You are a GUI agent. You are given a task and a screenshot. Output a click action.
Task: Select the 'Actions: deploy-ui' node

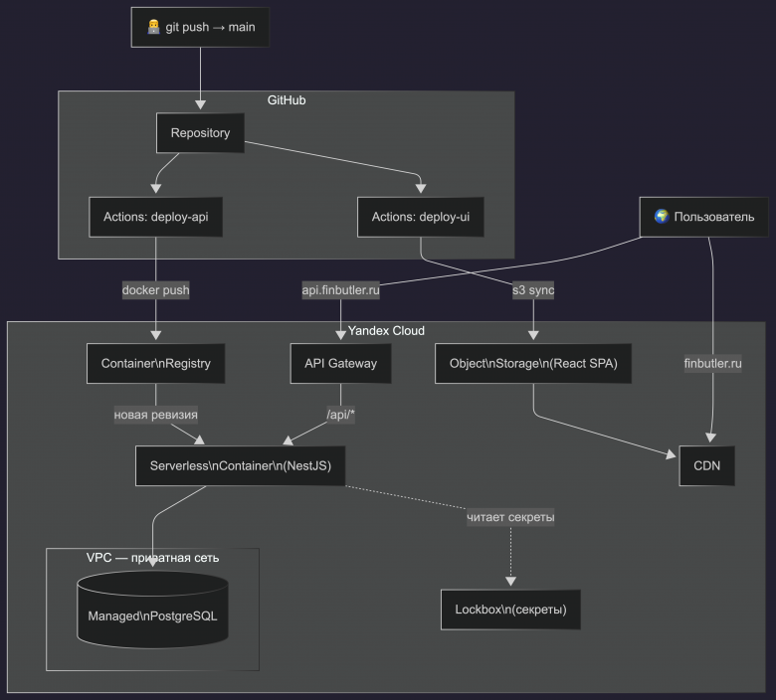(421, 217)
